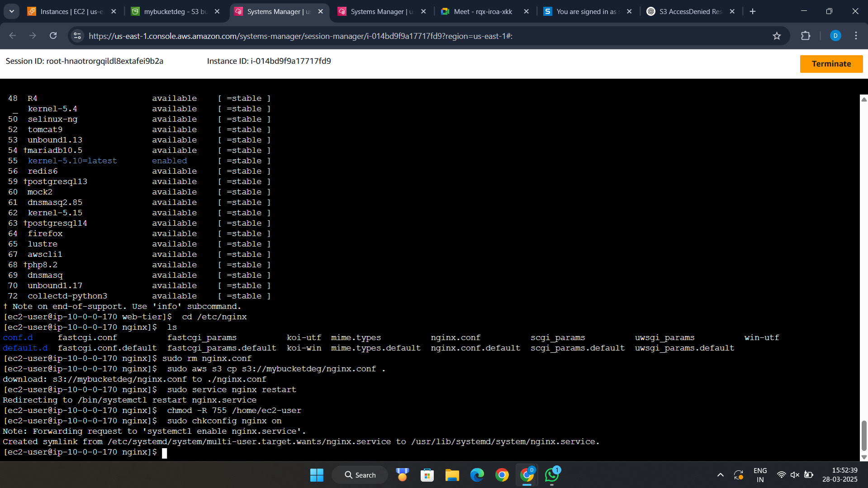Image resolution: width=868 pixels, height=488 pixels.
Task: Open a new browser tab
Action: [x=753, y=11]
